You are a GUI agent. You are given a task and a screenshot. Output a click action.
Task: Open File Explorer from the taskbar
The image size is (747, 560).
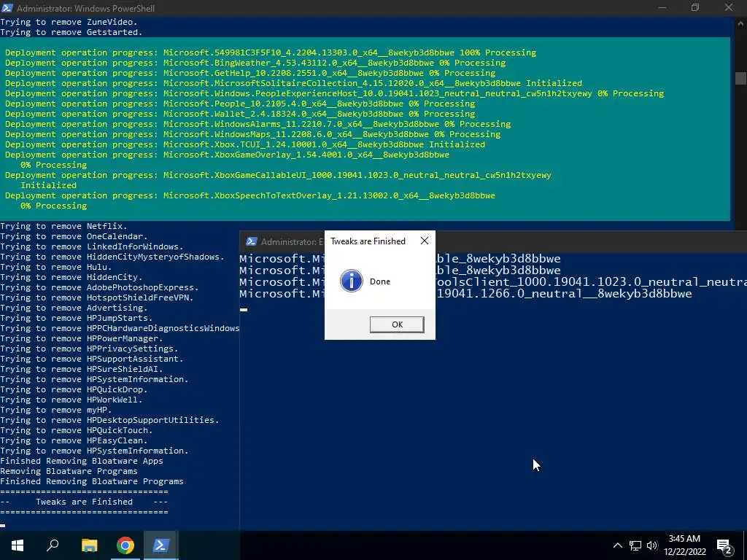coord(89,545)
